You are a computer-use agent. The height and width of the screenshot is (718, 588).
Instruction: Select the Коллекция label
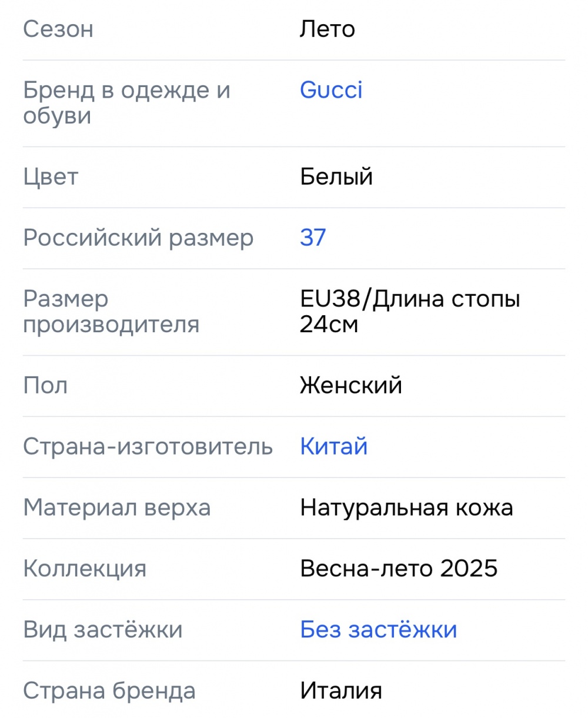[85, 569]
